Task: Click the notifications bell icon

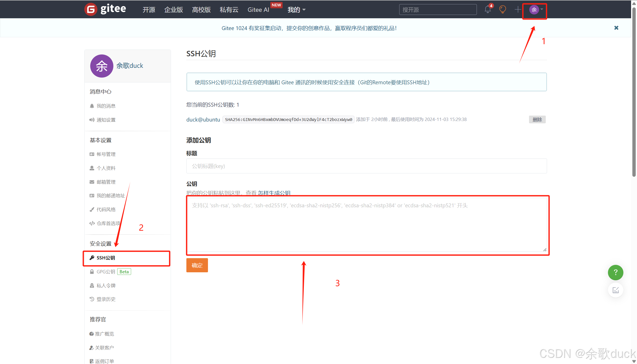Action: coord(488,10)
